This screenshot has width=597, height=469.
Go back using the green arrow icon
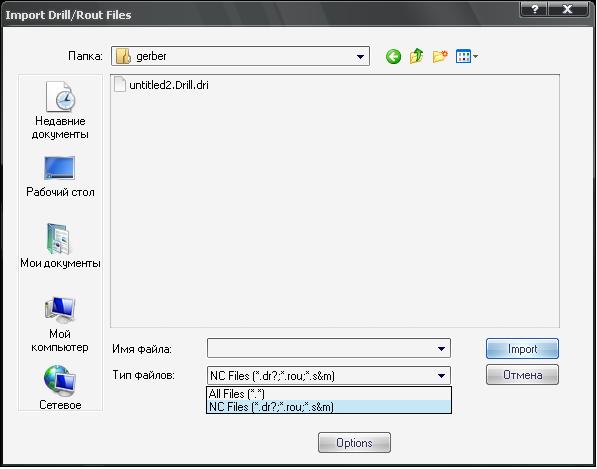pos(393,57)
